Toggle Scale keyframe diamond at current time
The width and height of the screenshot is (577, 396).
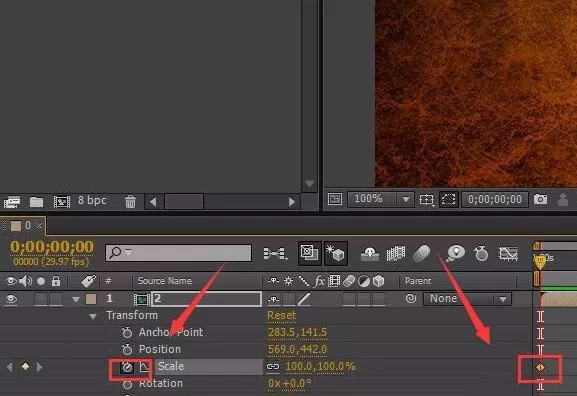tap(25, 366)
